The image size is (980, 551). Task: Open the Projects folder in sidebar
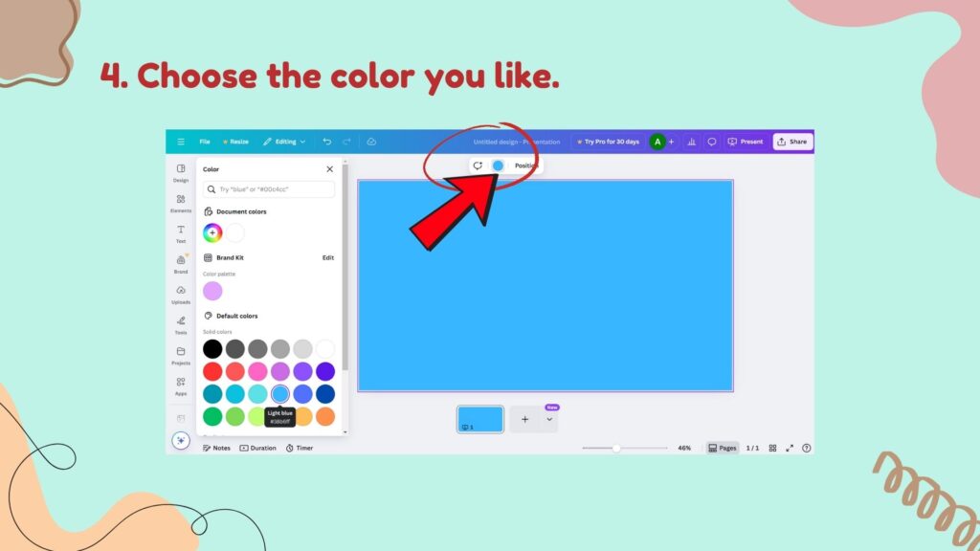point(181,354)
